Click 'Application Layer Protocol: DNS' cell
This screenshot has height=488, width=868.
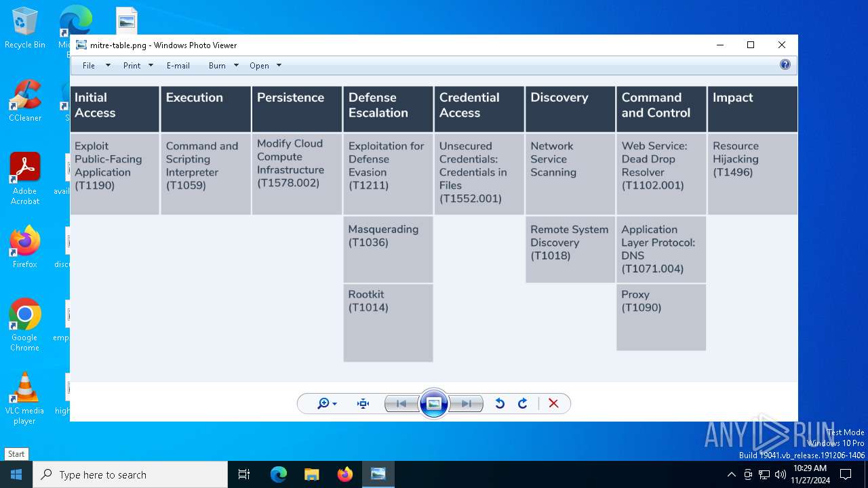click(x=661, y=249)
